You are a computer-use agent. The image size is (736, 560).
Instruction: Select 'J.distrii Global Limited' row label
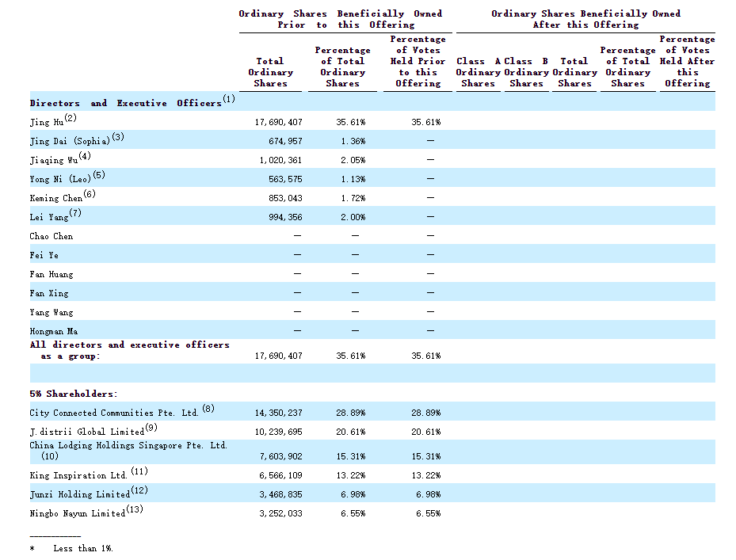[x=87, y=432]
